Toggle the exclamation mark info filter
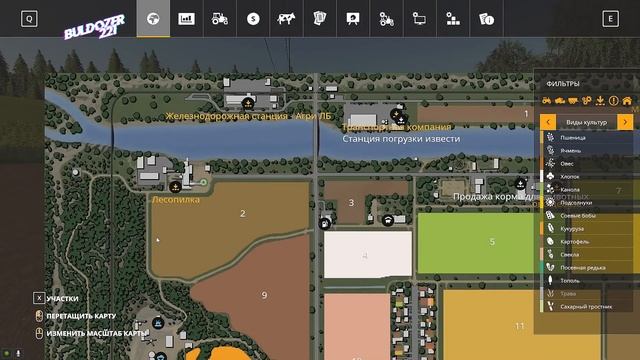640x360 pixels. tap(613, 100)
